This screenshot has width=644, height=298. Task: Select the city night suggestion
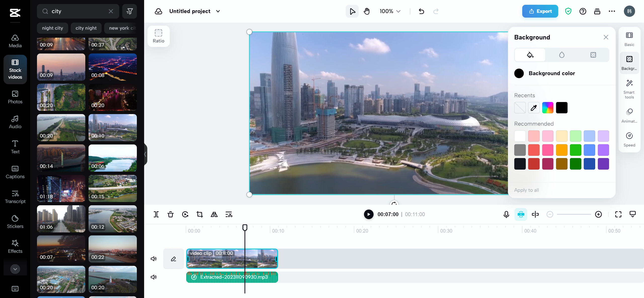click(x=86, y=28)
